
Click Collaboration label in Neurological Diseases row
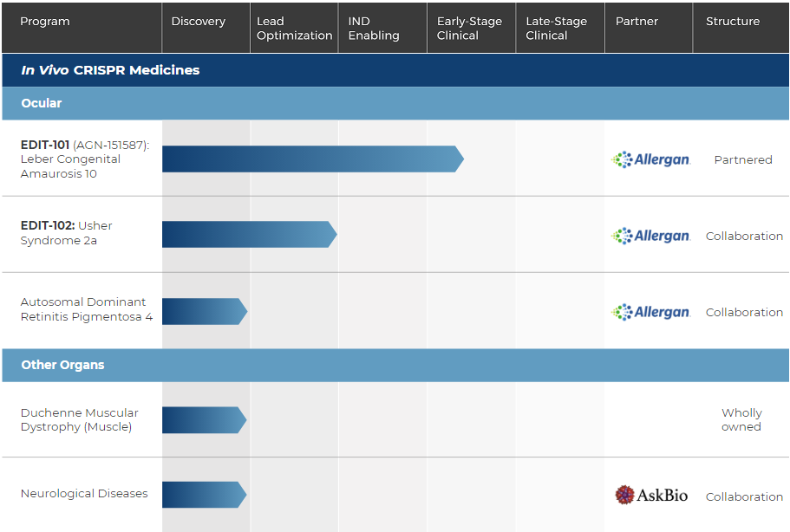[x=744, y=496]
